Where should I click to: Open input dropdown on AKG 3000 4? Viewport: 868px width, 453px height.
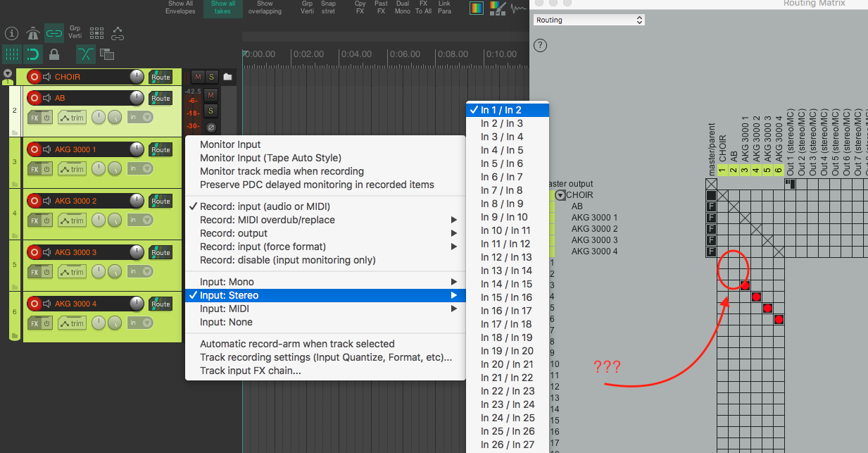tap(141, 323)
